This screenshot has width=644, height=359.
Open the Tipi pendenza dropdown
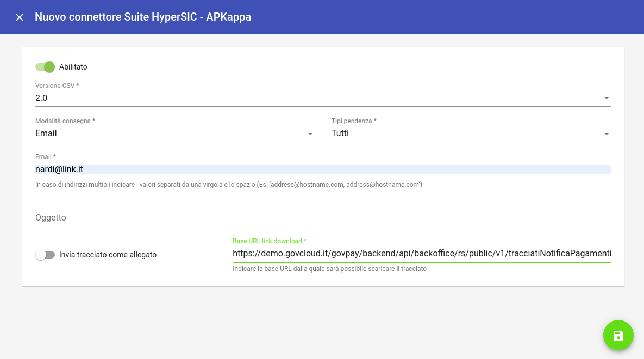(471, 134)
